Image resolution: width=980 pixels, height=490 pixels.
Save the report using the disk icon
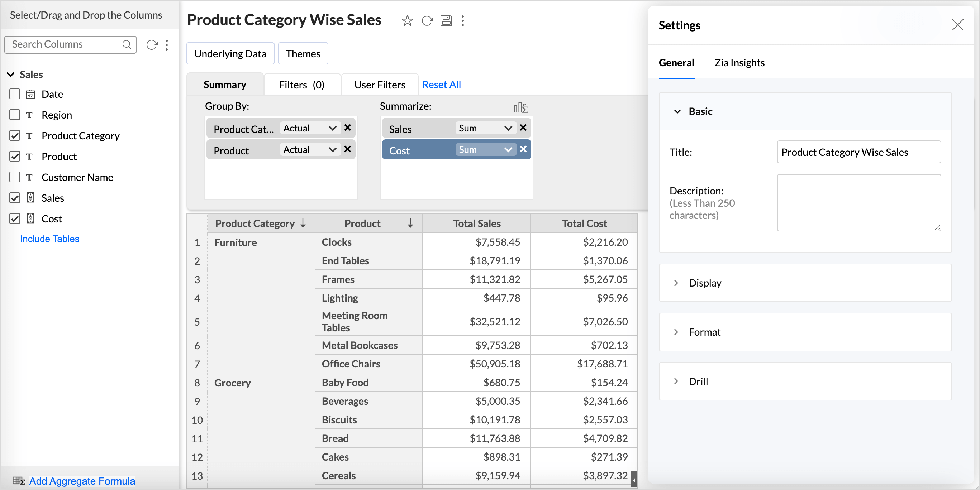click(446, 20)
